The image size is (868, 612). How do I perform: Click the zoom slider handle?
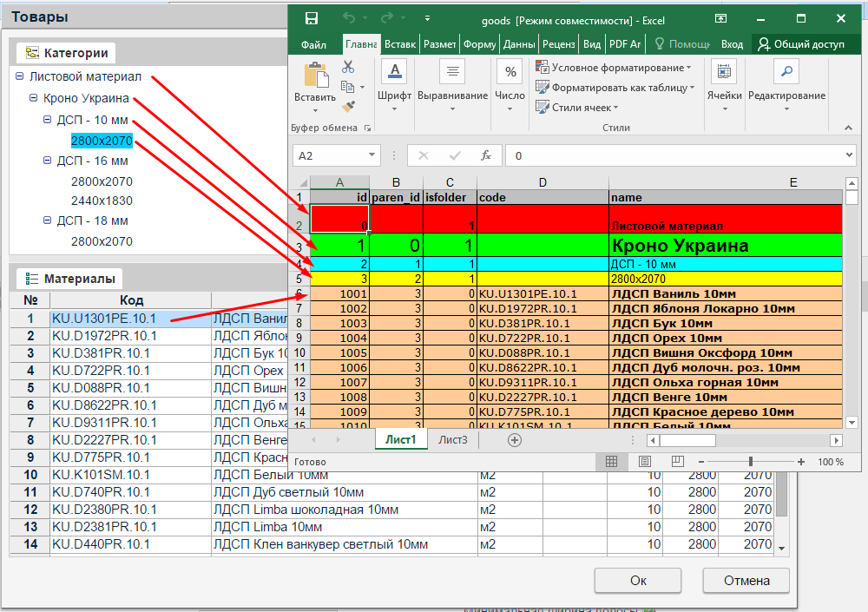point(750,462)
